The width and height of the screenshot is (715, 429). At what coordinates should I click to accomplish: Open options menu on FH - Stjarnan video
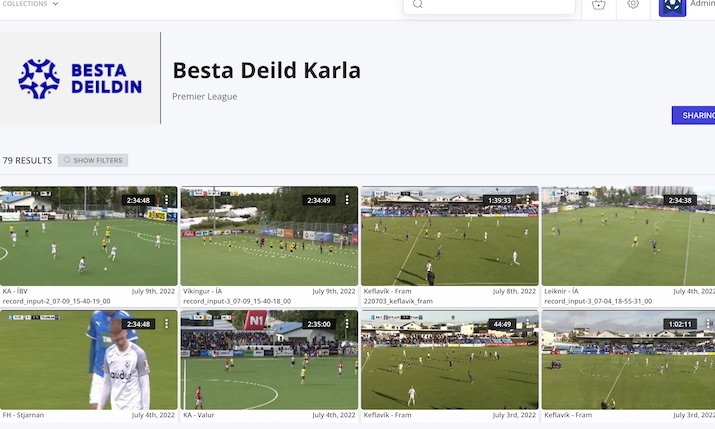(x=166, y=323)
